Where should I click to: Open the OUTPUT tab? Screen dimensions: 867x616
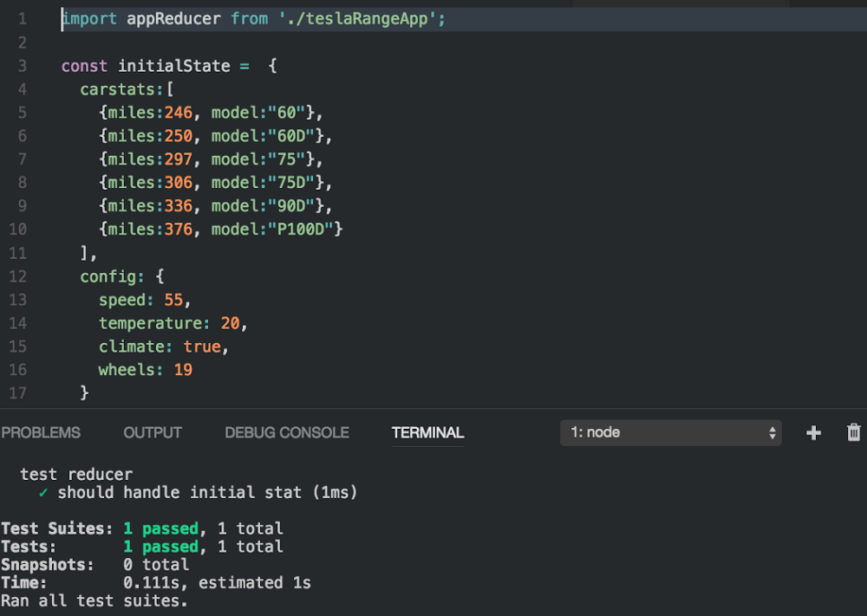tap(153, 432)
